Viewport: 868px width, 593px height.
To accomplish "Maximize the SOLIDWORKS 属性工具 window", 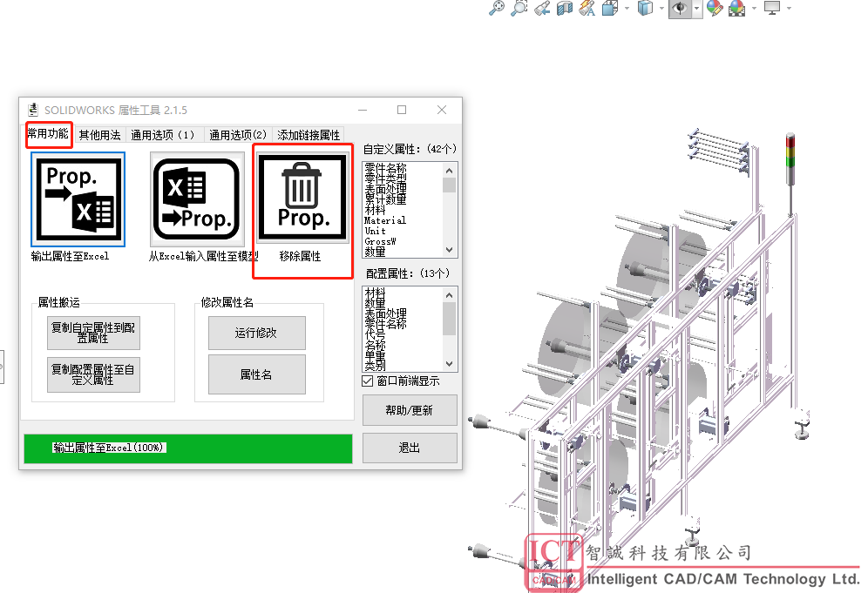I will coord(402,110).
